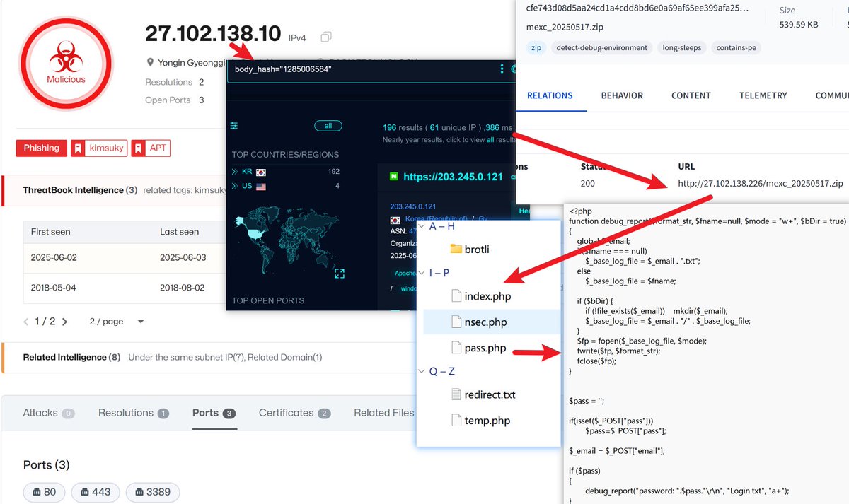Image resolution: width=849 pixels, height=504 pixels.
Task: Click the world map thumbnail
Action: (287, 242)
